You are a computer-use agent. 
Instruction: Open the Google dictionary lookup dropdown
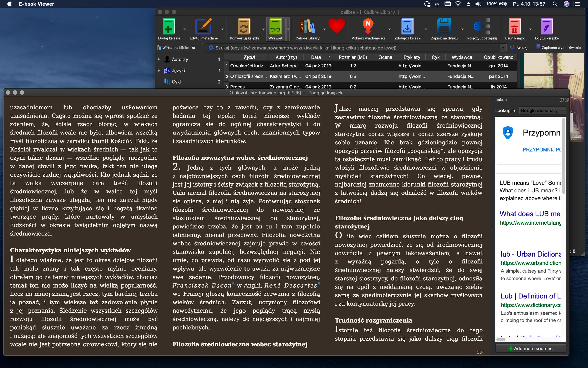click(x=542, y=111)
